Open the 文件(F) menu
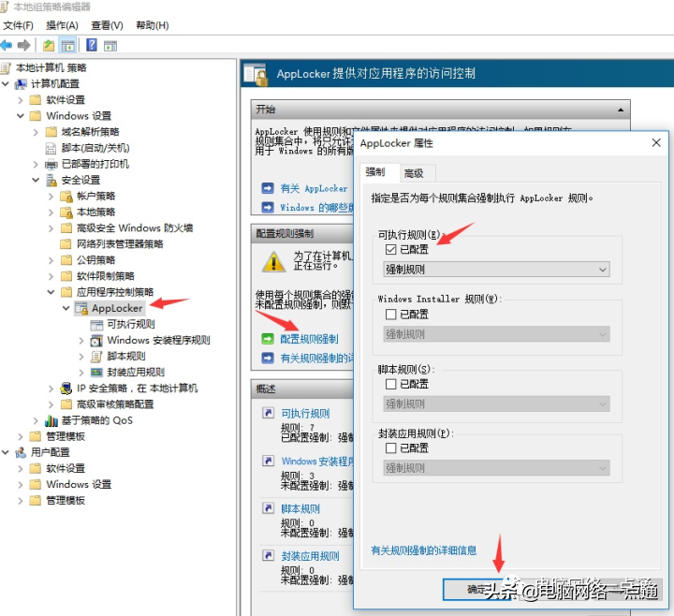The height and width of the screenshot is (616, 674). click(x=18, y=25)
